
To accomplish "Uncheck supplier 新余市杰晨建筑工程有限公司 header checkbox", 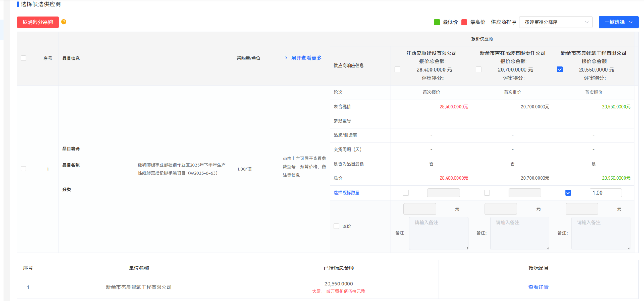I will click(560, 70).
